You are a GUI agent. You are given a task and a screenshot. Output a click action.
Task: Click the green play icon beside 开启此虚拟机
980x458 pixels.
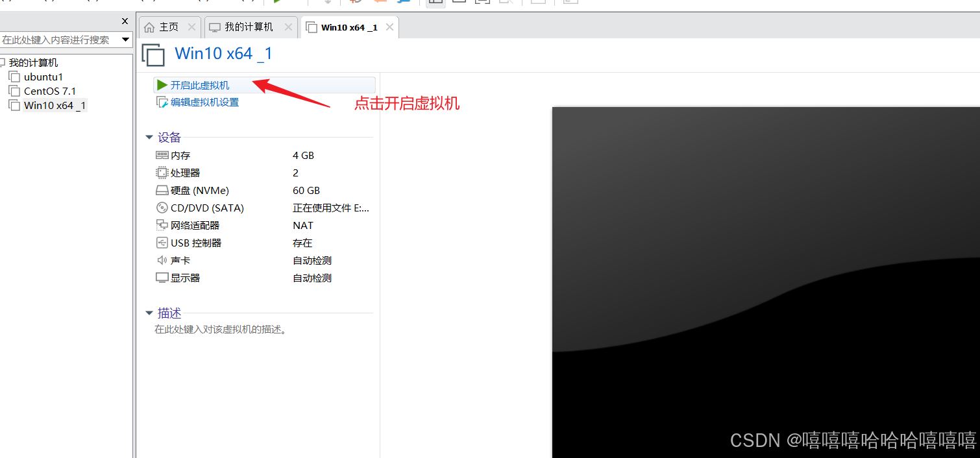click(162, 85)
